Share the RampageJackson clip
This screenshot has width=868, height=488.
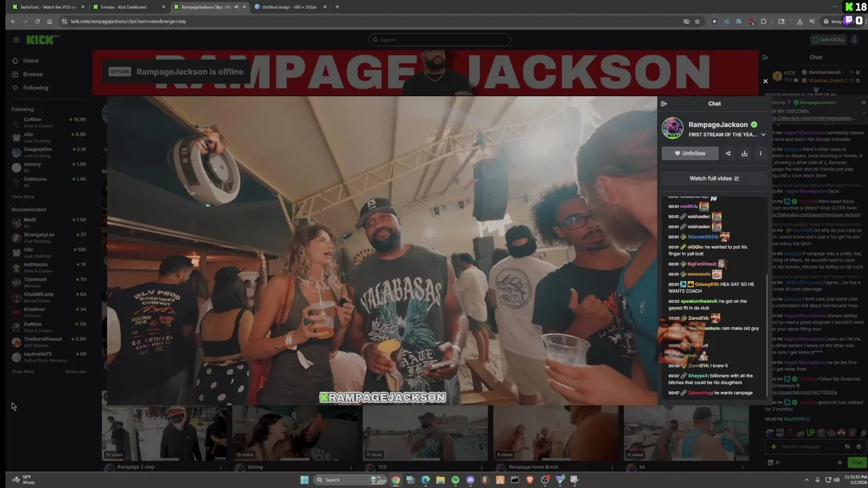click(728, 154)
